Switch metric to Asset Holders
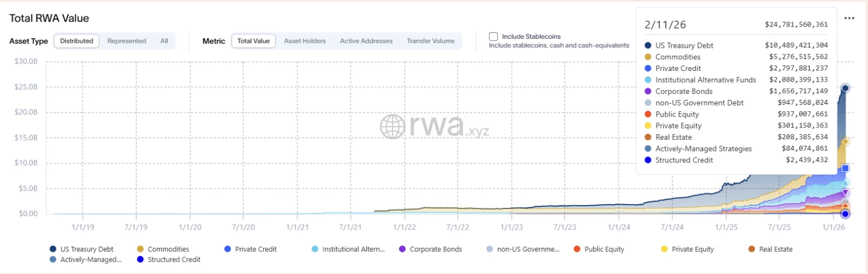 tap(305, 40)
